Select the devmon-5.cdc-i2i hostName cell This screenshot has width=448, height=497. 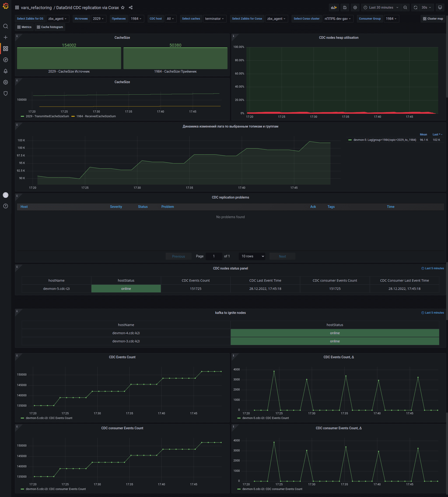click(x=56, y=288)
